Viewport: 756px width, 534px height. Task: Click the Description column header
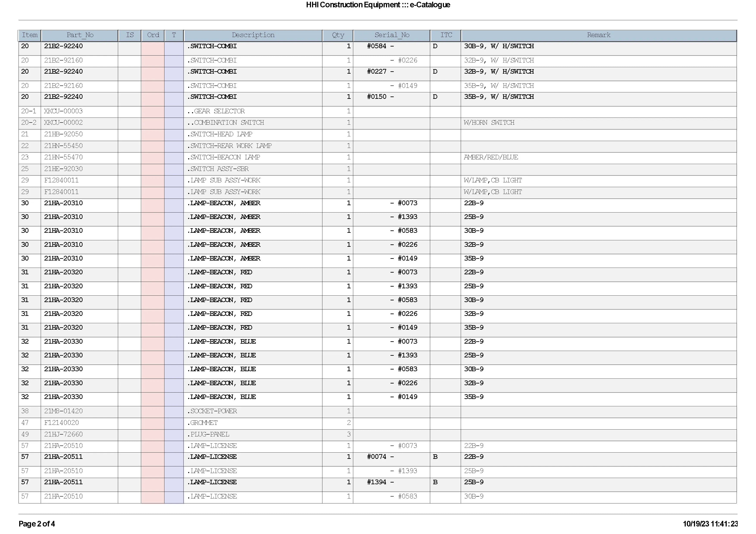coord(253,35)
